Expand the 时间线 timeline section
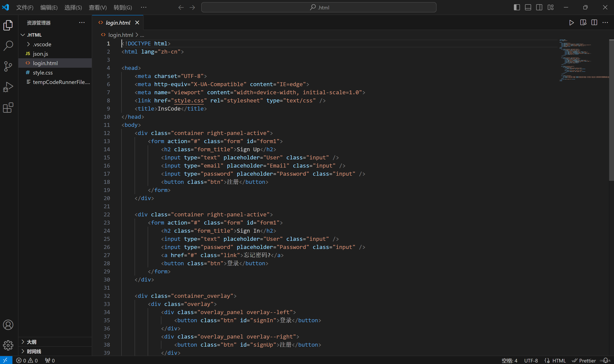This screenshot has height=364, width=614. click(23, 351)
